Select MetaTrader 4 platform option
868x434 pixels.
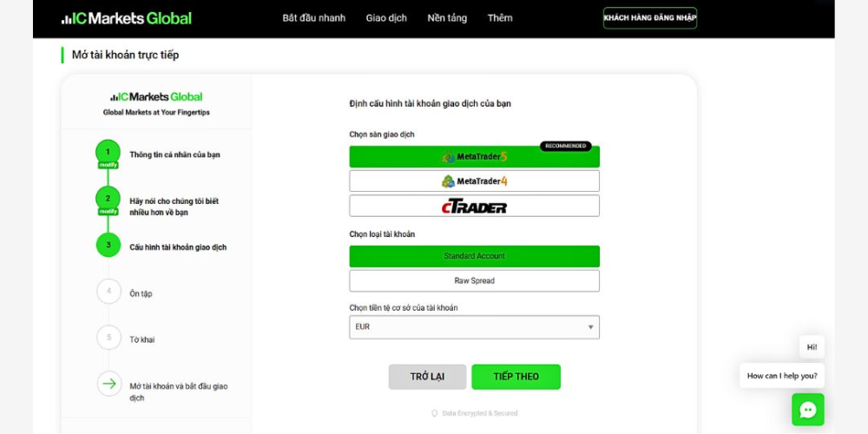[x=474, y=181]
